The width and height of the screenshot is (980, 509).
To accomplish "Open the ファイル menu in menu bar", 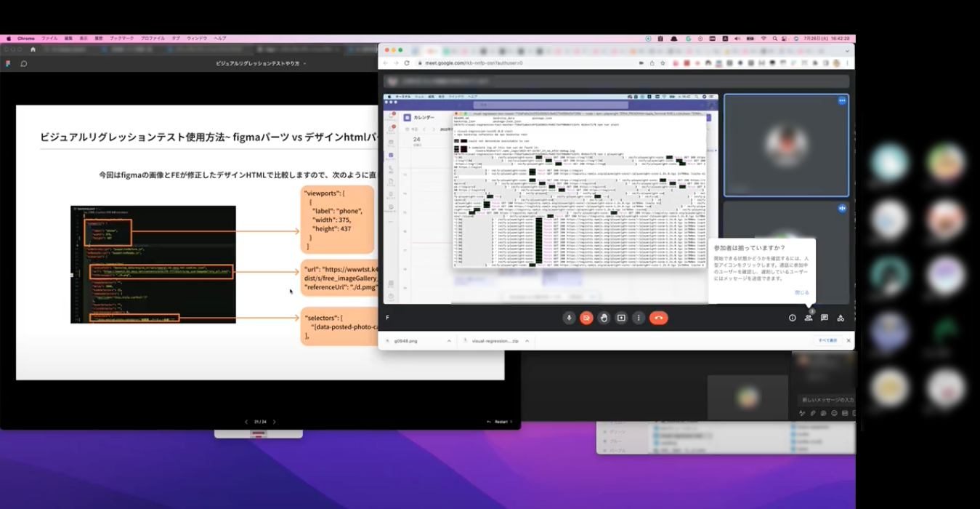I will click(x=49, y=38).
